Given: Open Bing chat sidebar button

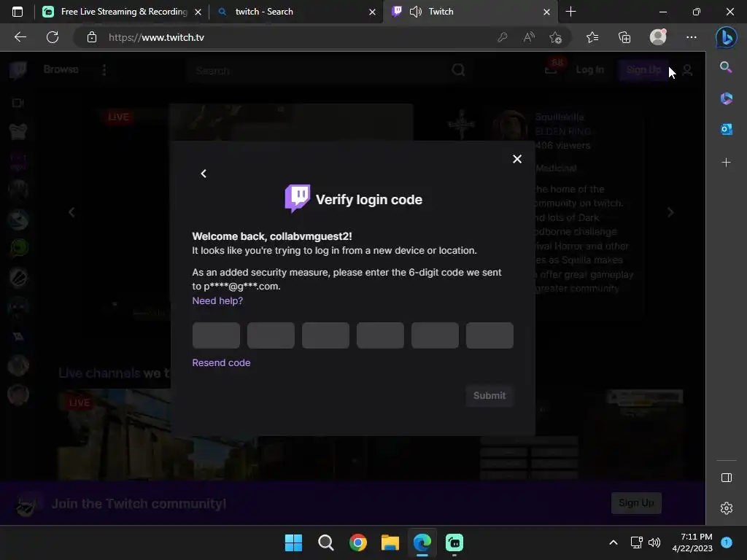Looking at the screenshot, I should coord(726,37).
